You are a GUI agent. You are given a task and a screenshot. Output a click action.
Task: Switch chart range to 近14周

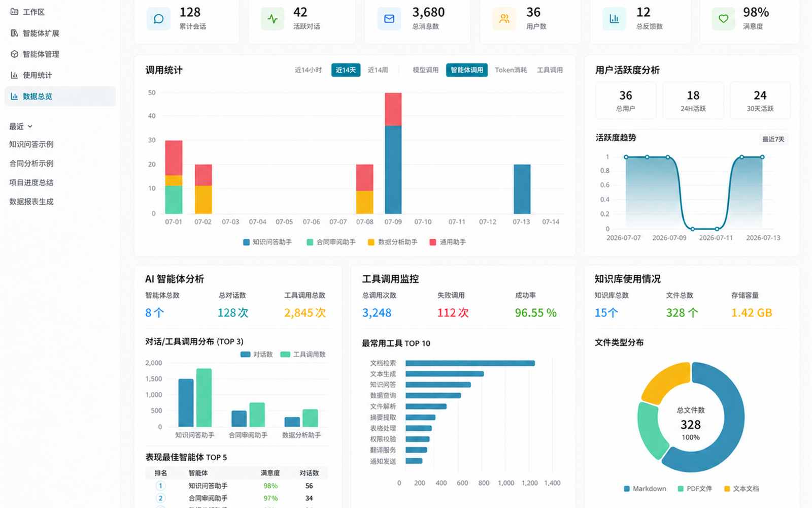point(378,70)
